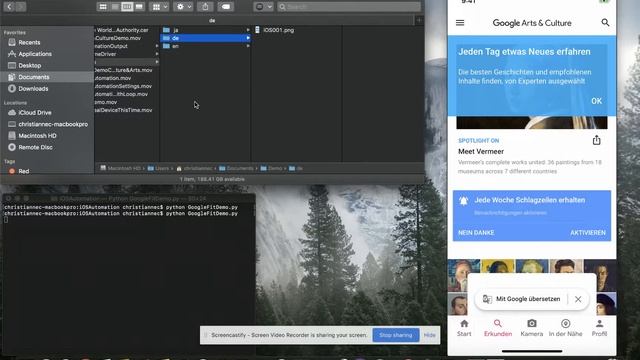Open the Erkunden tab
Image resolution: width=640 pixels, height=360 pixels.
click(x=498, y=328)
